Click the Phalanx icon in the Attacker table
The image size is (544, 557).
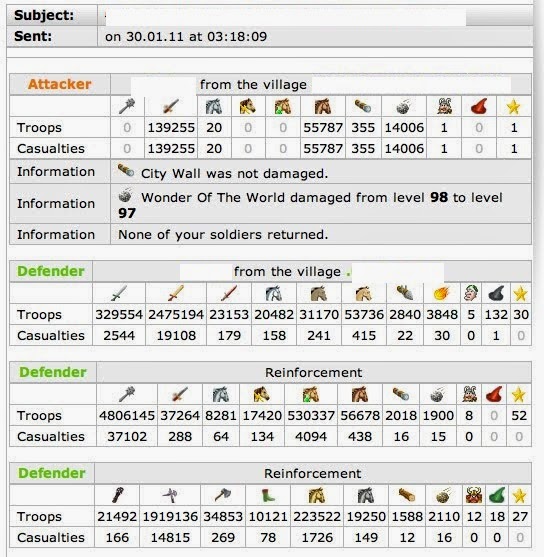tap(127, 106)
